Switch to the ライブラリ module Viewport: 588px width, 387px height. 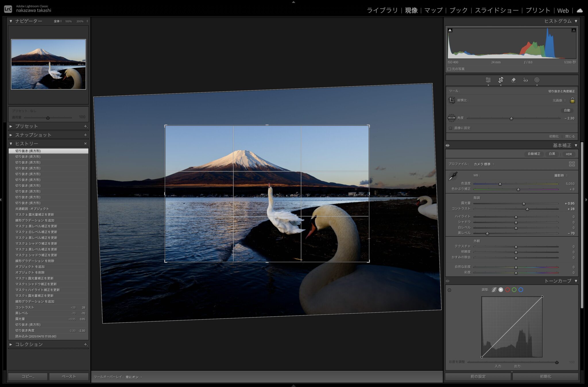point(382,11)
